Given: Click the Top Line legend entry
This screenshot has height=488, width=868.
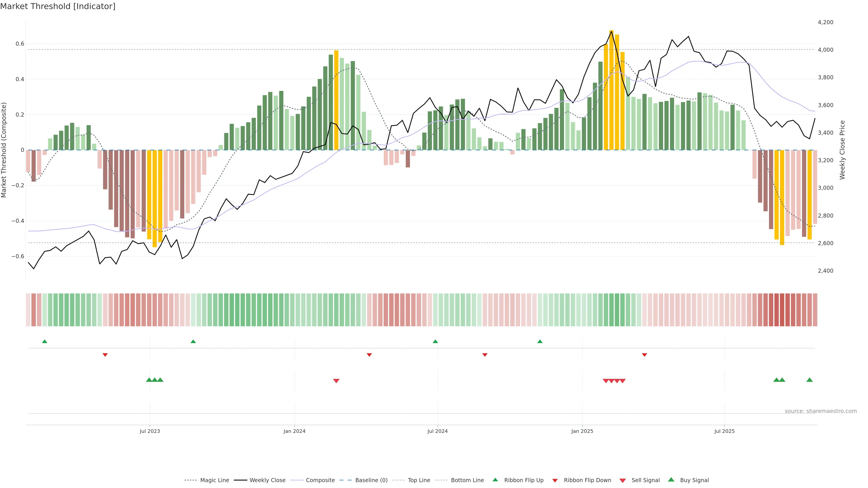Looking at the screenshot, I should click(x=419, y=480).
